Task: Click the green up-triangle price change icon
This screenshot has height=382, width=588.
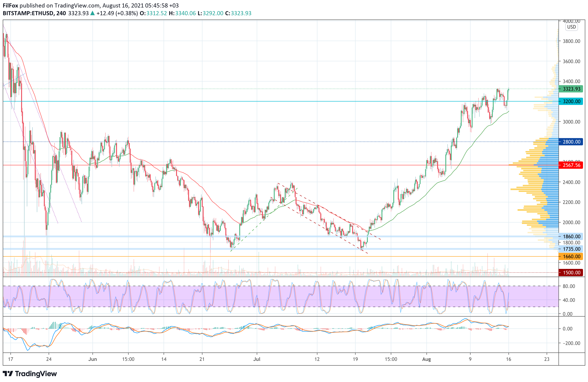Action: [92, 13]
